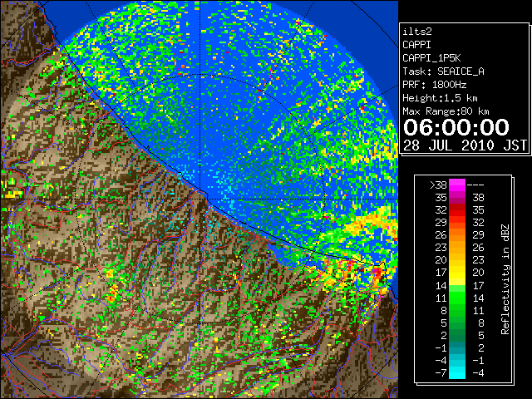Click the "Max Range:80 km" text
Viewport: 532px width, 399px height.
click(x=446, y=111)
